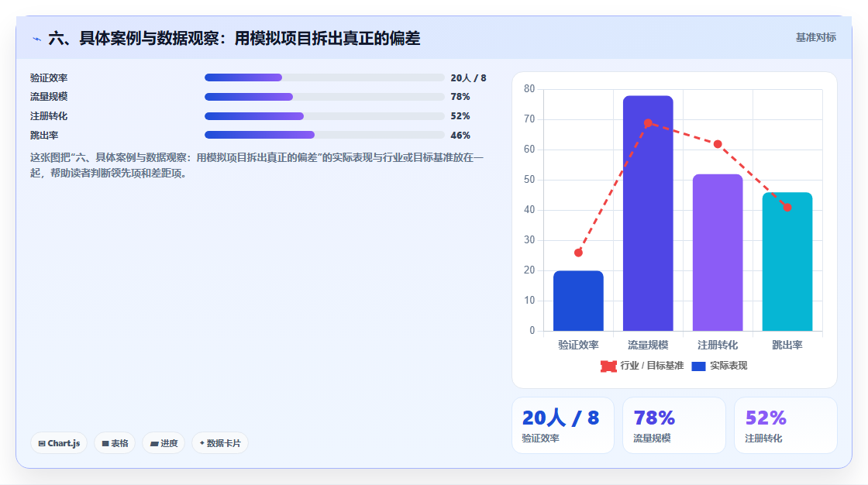Click the 跳出率 x-axis label in chart
The width and height of the screenshot is (868, 485).
[787, 345]
